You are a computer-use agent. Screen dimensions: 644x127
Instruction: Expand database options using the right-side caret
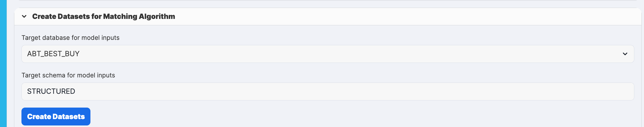click(625, 54)
